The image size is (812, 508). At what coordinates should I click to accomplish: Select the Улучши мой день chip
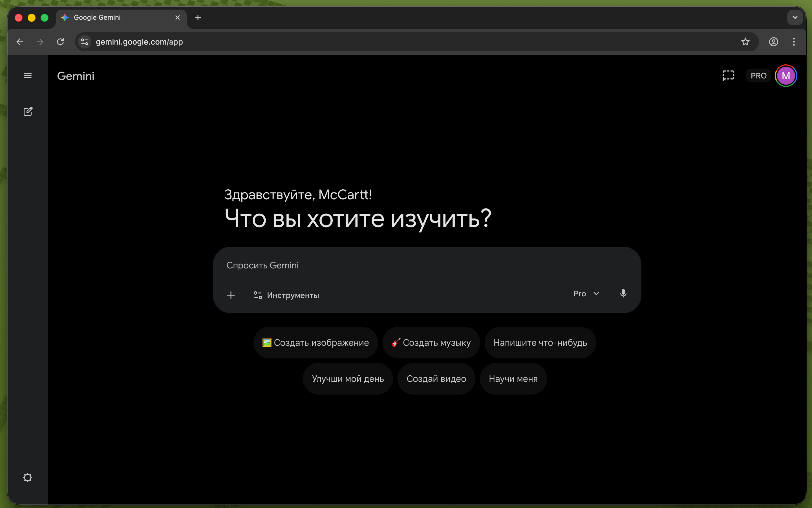[x=348, y=379]
